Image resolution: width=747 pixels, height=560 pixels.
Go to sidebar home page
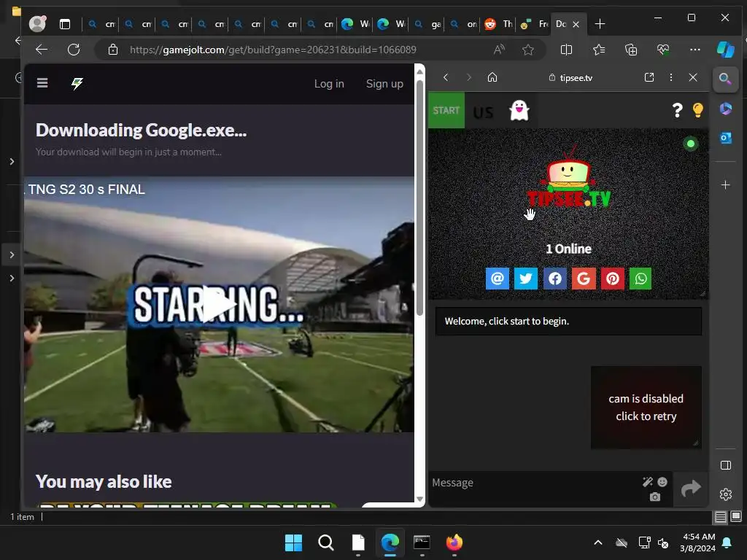[x=492, y=77]
